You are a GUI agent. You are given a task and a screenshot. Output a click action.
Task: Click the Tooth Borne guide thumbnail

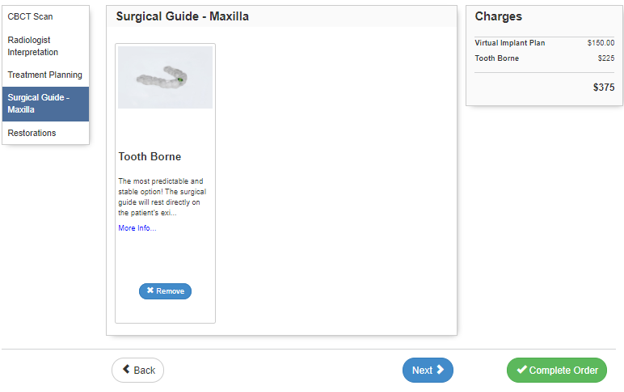[165, 77]
